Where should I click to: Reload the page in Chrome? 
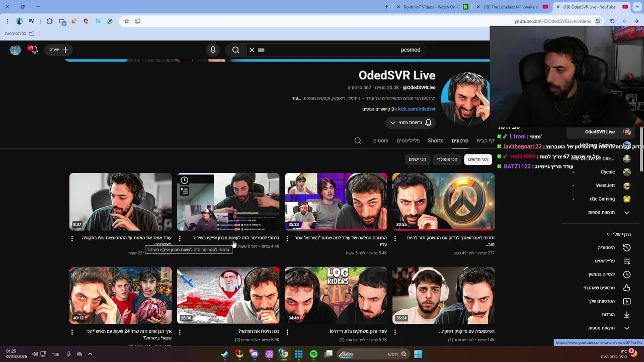pos(612,21)
